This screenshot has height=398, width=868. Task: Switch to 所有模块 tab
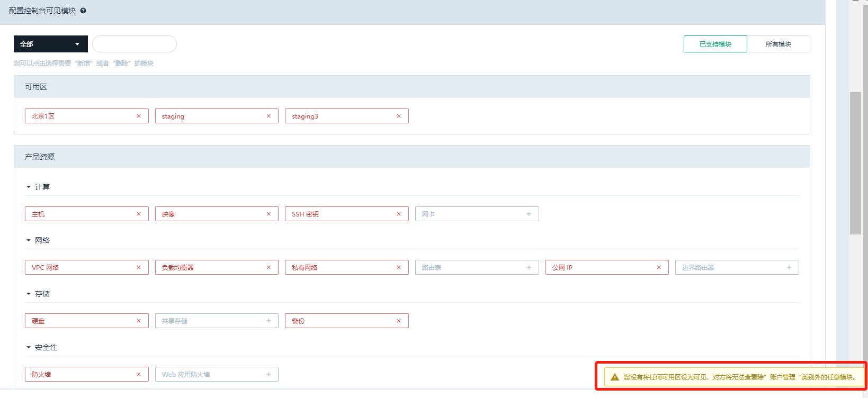click(778, 44)
